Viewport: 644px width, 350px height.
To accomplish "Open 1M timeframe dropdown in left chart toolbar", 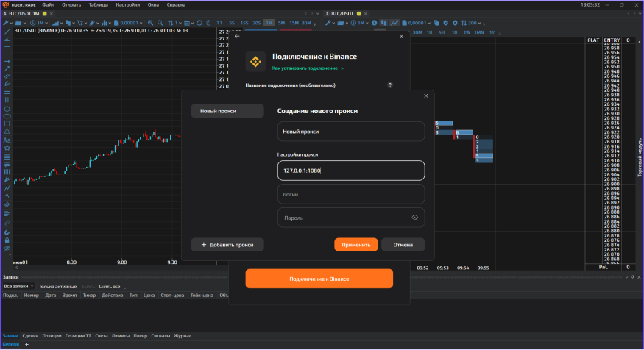I will [x=39, y=23].
